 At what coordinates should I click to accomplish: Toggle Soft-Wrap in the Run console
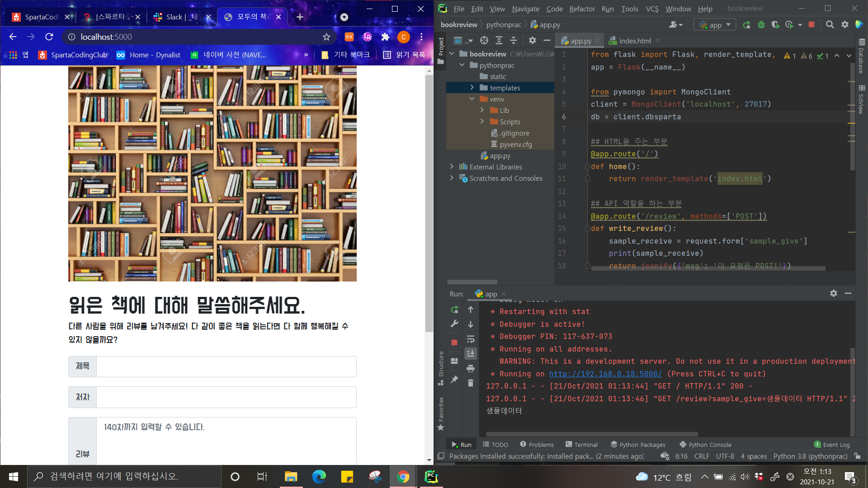pos(471,339)
